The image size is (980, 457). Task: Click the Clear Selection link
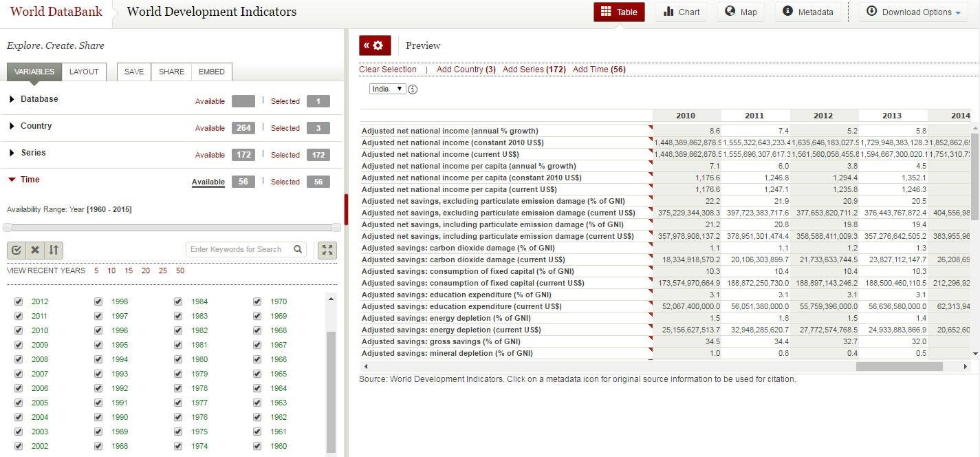click(x=388, y=70)
